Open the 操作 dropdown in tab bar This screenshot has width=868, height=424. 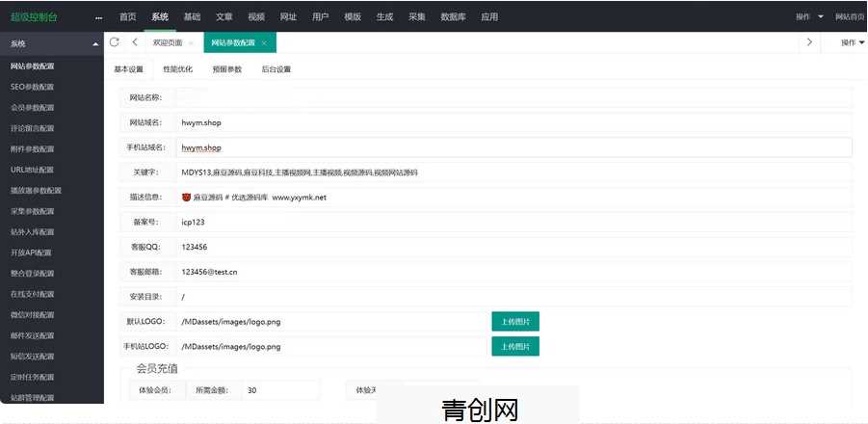tap(853, 42)
